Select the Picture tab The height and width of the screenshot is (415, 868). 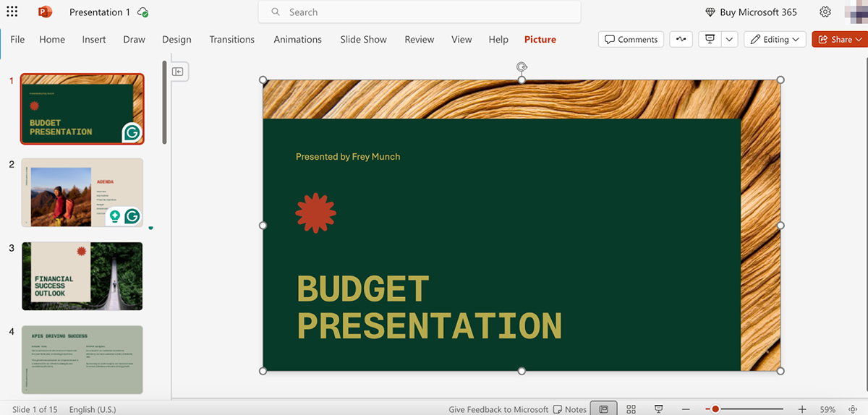(x=540, y=40)
